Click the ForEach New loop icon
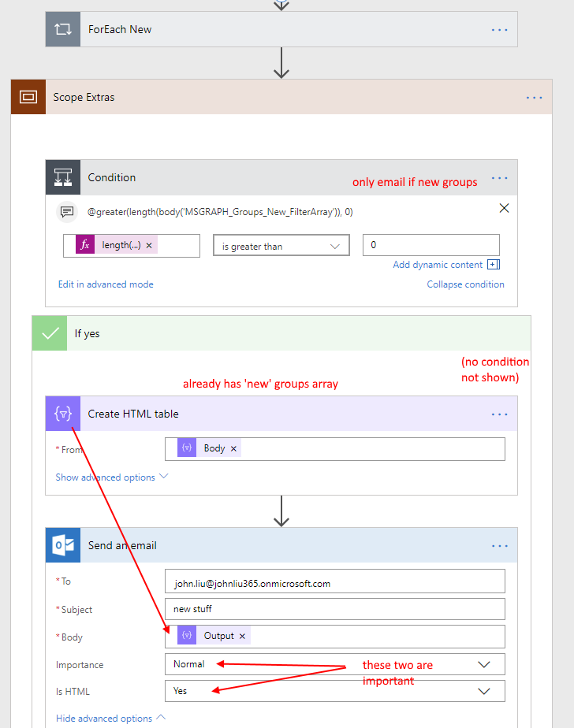 click(63, 29)
